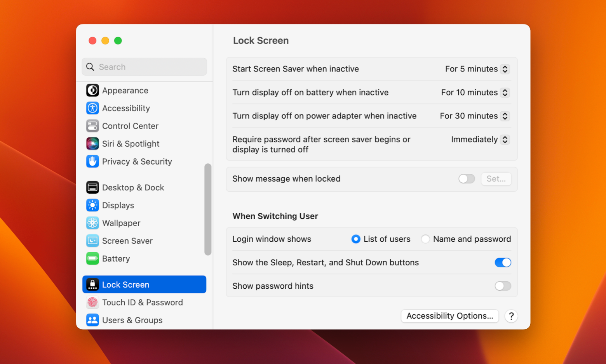Turn on Show password hints
The width and height of the screenshot is (606, 364).
pyautogui.click(x=503, y=286)
